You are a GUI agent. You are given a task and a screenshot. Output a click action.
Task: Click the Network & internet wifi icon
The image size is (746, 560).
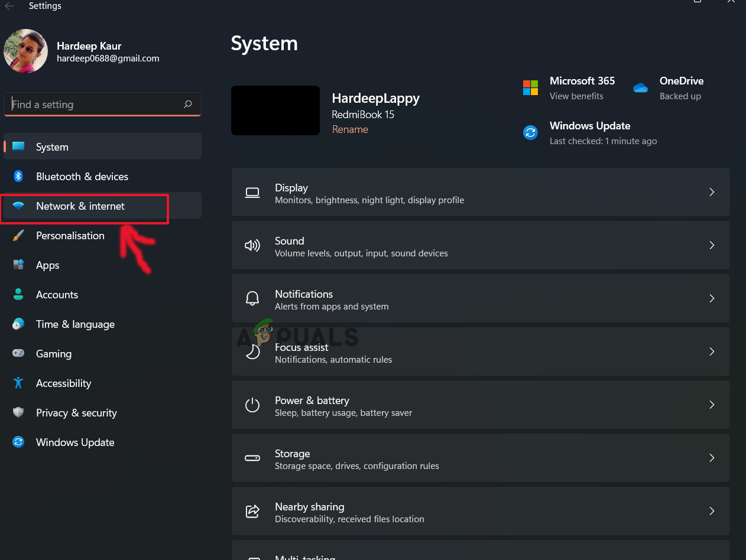pos(18,206)
